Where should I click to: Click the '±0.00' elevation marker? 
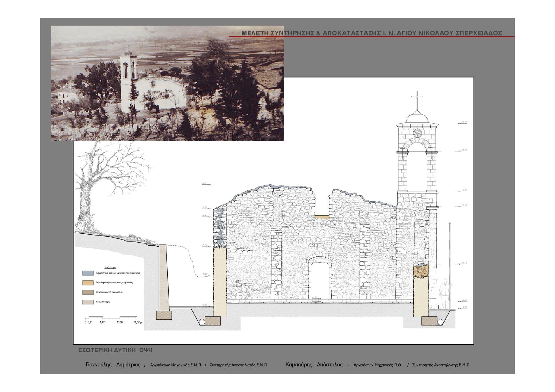(463, 301)
